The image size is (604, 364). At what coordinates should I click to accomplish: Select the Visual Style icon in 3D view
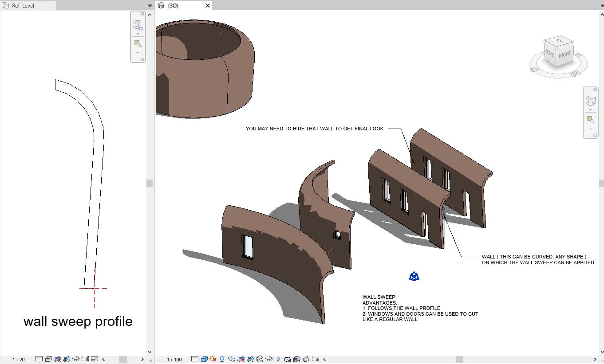pyautogui.click(x=204, y=359)
